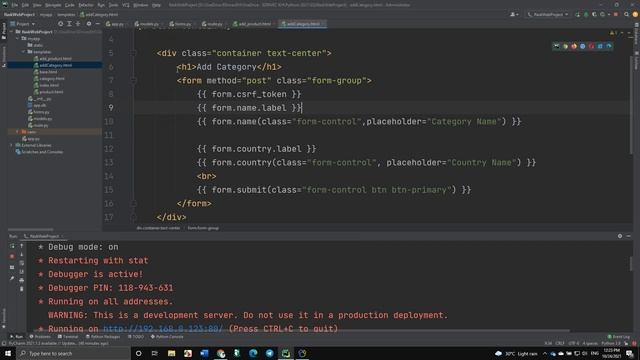Image resolution: width=640 pixels, height=360 pixels.
Task: Open the user account dropdown in toolbar
Action: 514,14
